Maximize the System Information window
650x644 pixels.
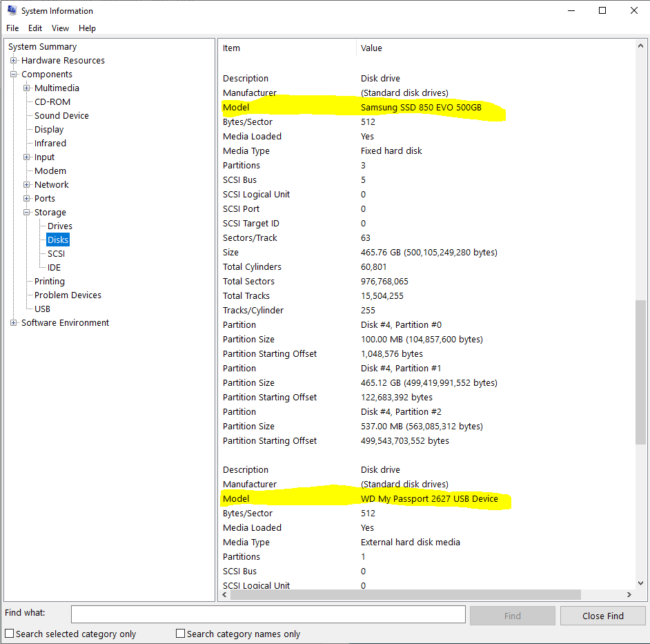coord(602,11)
